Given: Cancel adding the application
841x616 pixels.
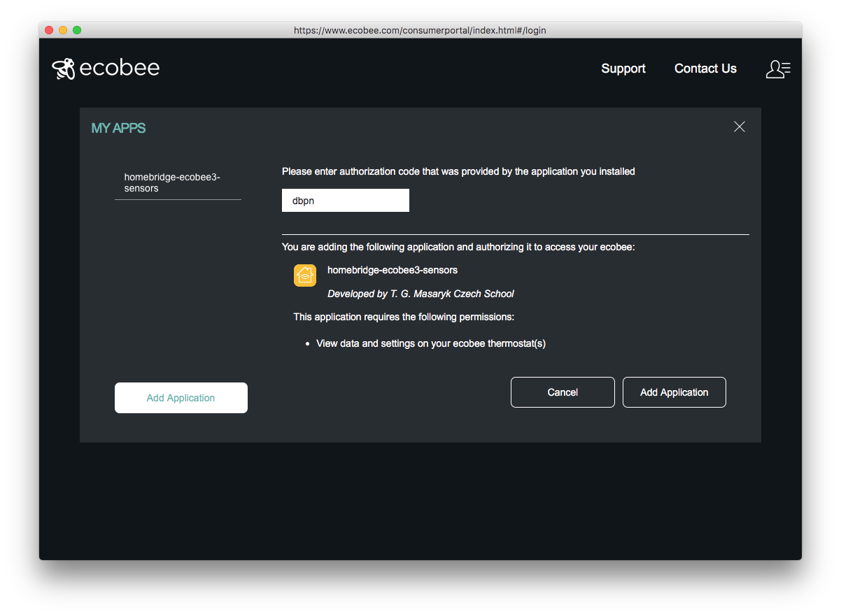Looking at the screenshot, I should click(563, 392).
